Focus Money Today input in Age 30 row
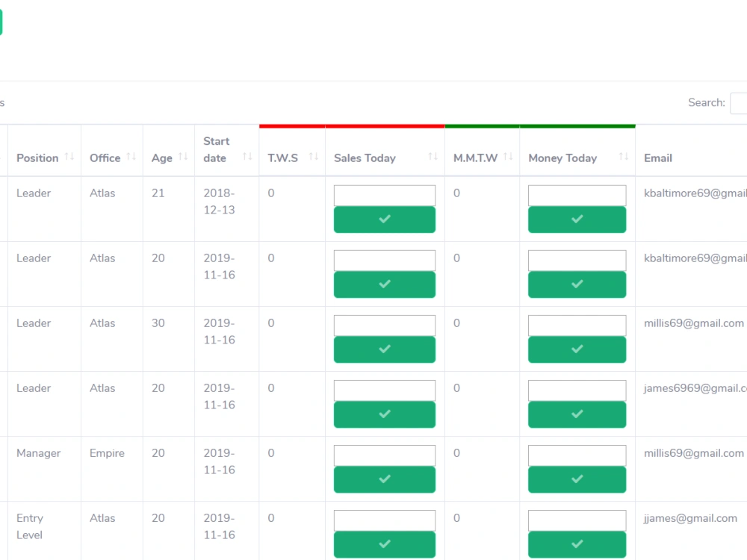 coord(577,326)
